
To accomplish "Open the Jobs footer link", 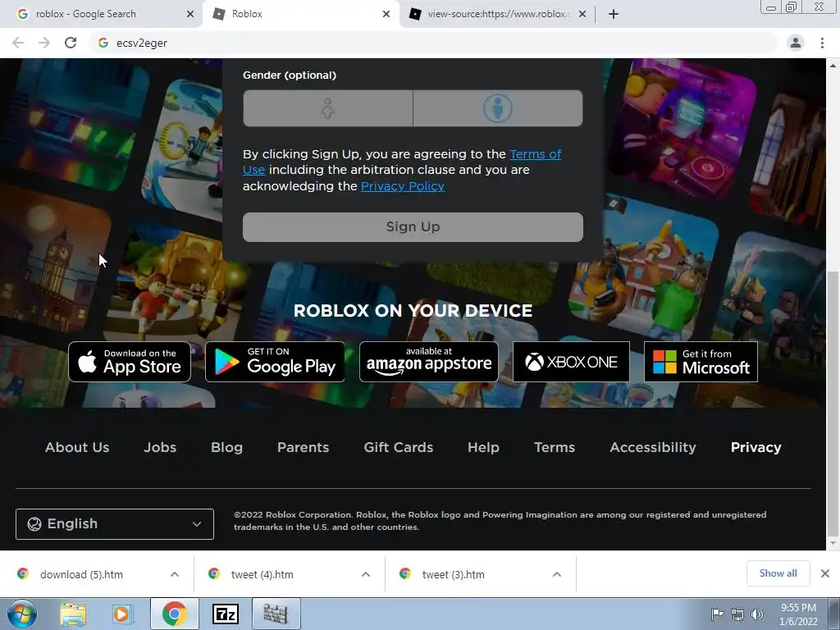I will tap(160, 447).
